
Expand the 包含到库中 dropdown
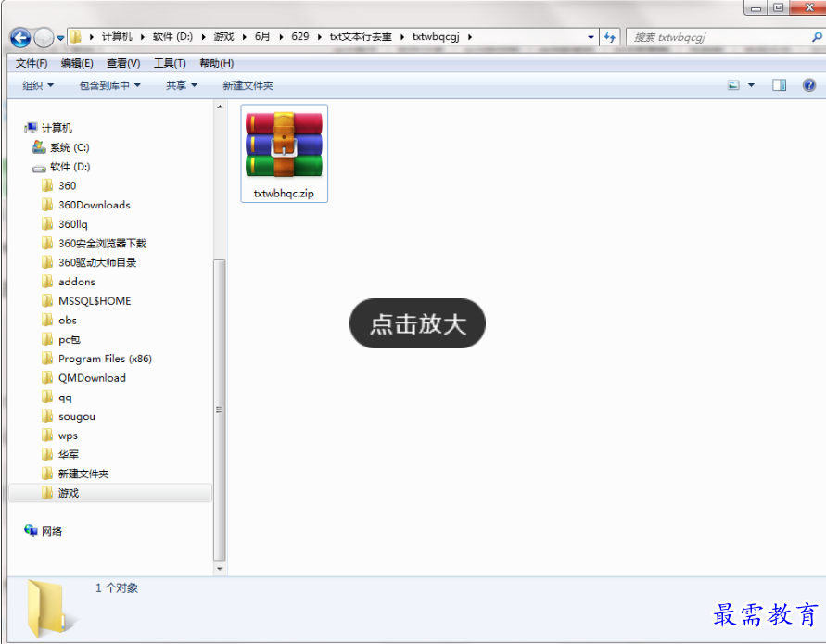tap(109, 85)
